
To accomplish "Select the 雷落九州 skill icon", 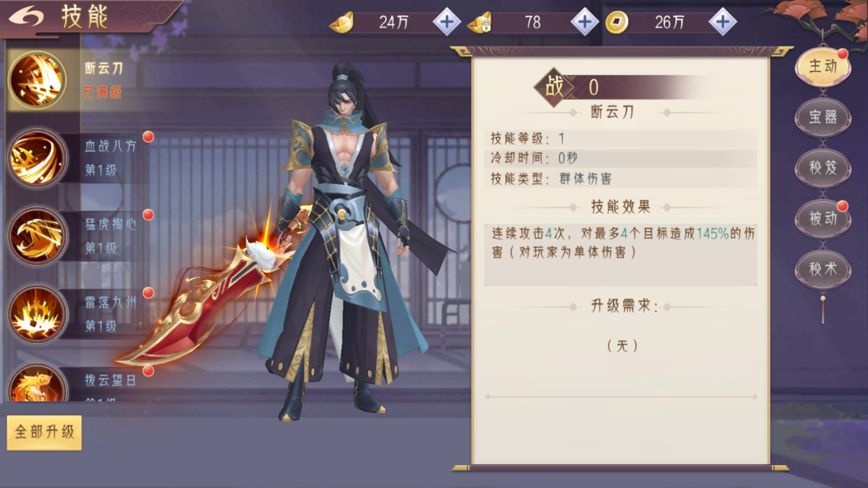I will pos(37,314).
